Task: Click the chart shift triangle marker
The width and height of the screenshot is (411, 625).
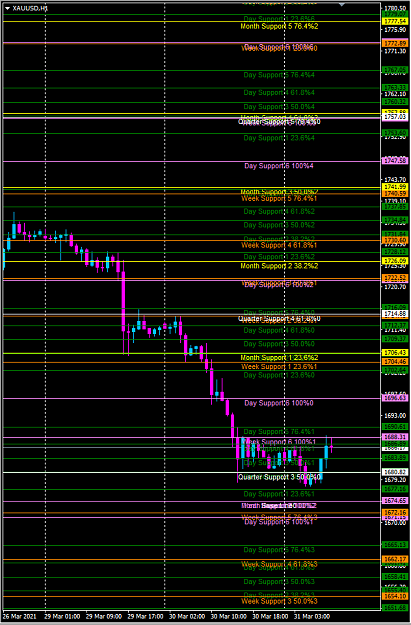Action: (x=342, y=4)
